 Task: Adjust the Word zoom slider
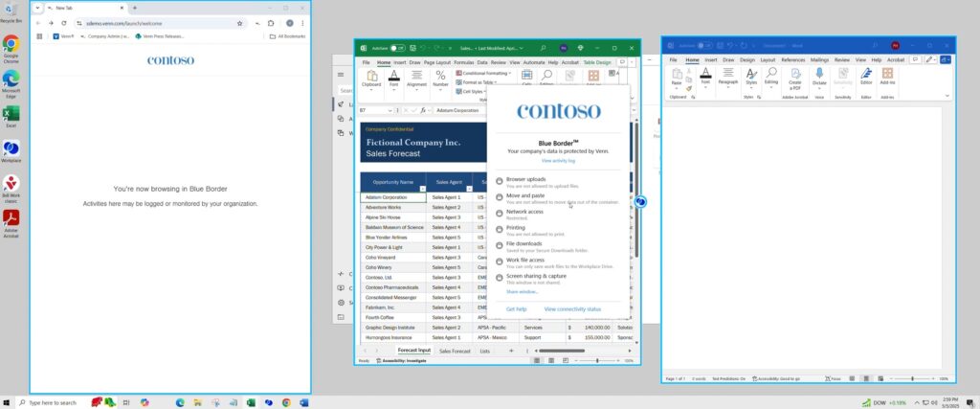point(912,379)
